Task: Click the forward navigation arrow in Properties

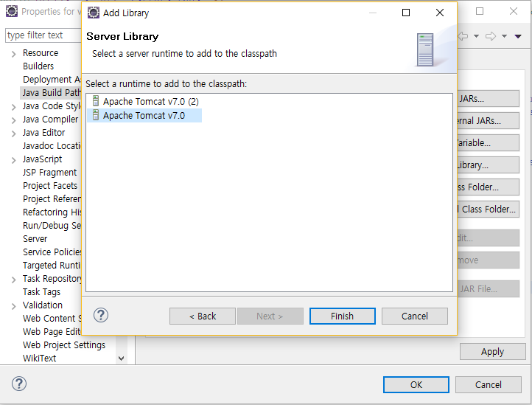Action: coord(491,36)
